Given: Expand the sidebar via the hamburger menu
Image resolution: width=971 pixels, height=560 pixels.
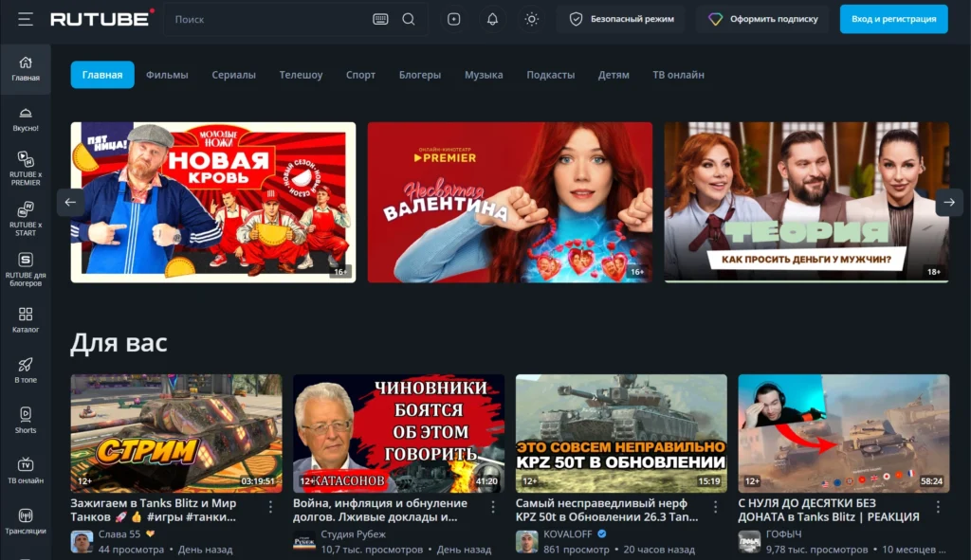Looking at the screenshot, I should pos(25,18).
